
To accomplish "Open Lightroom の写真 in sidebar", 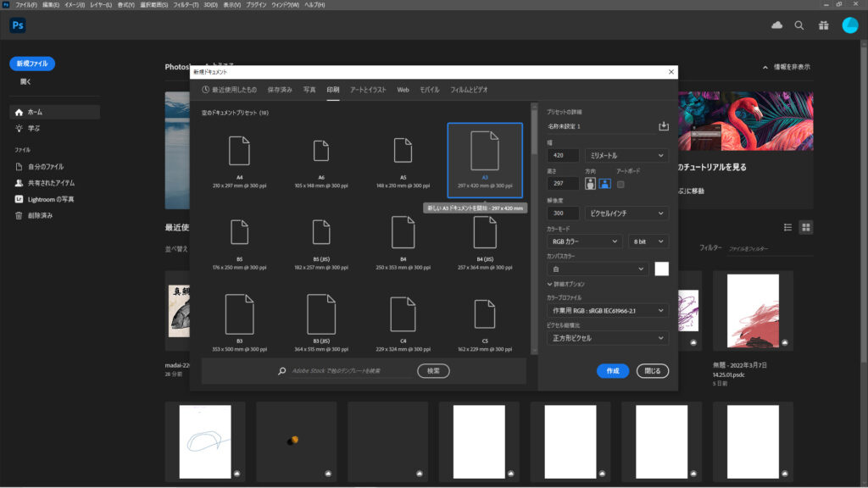I will [x=51, y=199].
